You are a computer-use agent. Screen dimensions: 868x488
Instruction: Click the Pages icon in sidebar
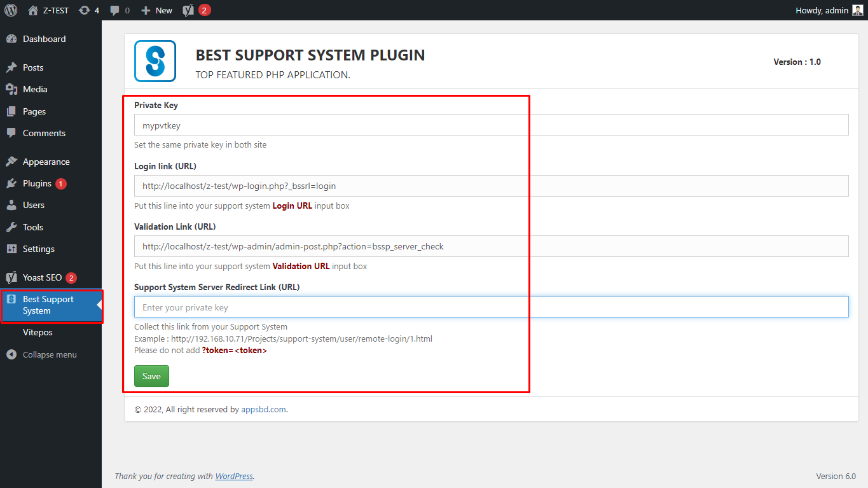(11, 111)
